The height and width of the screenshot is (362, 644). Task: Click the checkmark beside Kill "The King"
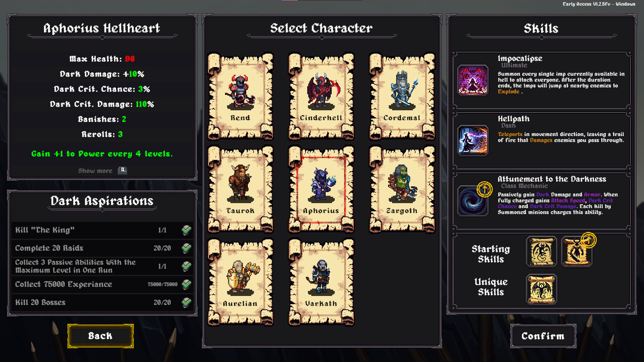186,230
